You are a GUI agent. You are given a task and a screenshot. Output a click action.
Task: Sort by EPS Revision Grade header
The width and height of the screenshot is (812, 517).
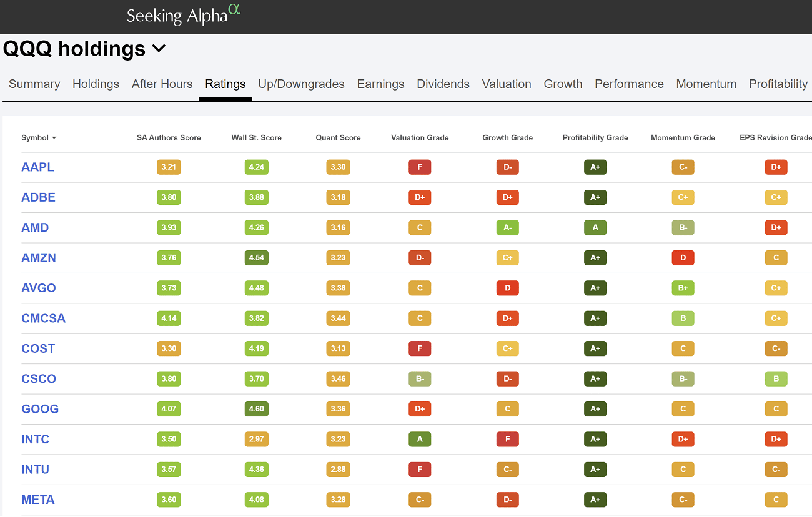[x=776, y=138]
